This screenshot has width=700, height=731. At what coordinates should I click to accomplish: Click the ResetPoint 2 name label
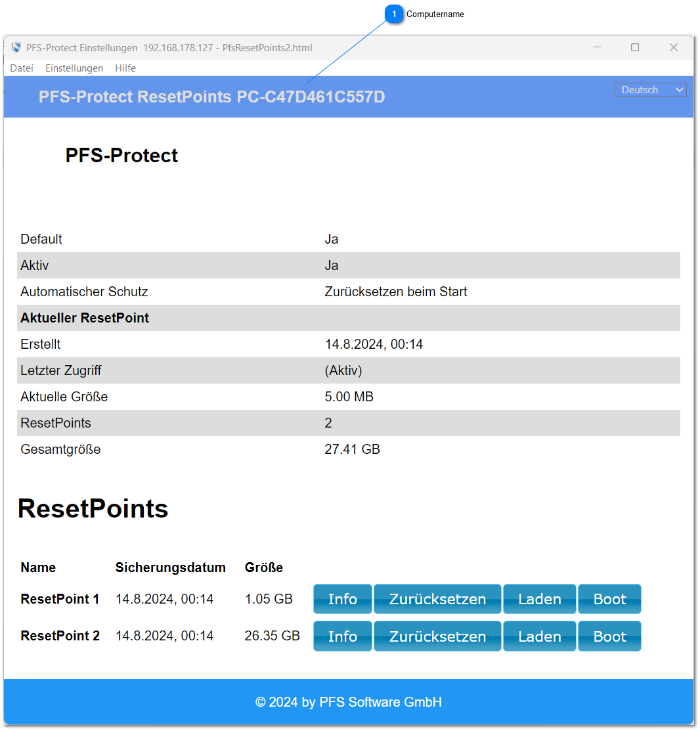coord(60,636)
